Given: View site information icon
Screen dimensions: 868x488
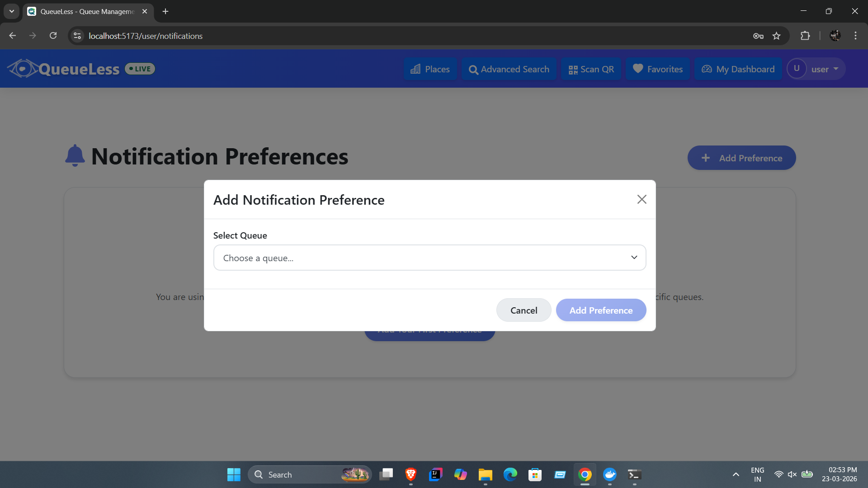Looking at the screenshot, I should 77,36.
